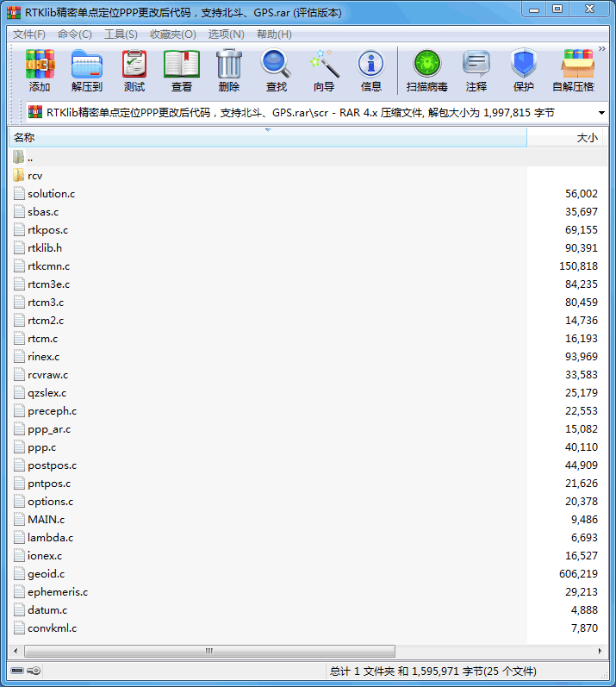Screen dimensions: 616x687
Task: Show archive 信息 (Info) icon
Action: point(371,71)
